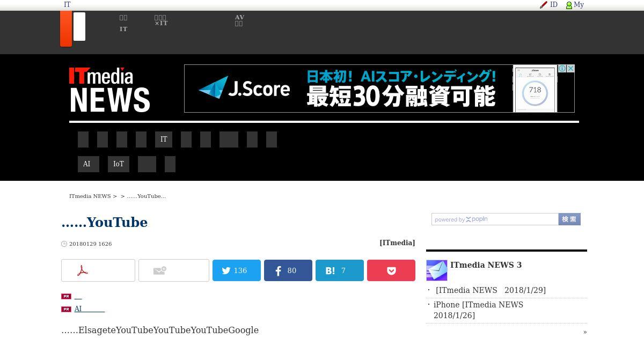This screenshot has width=644, height=338.
Task: Click the search submit button
Action: (x=569, y=219)
